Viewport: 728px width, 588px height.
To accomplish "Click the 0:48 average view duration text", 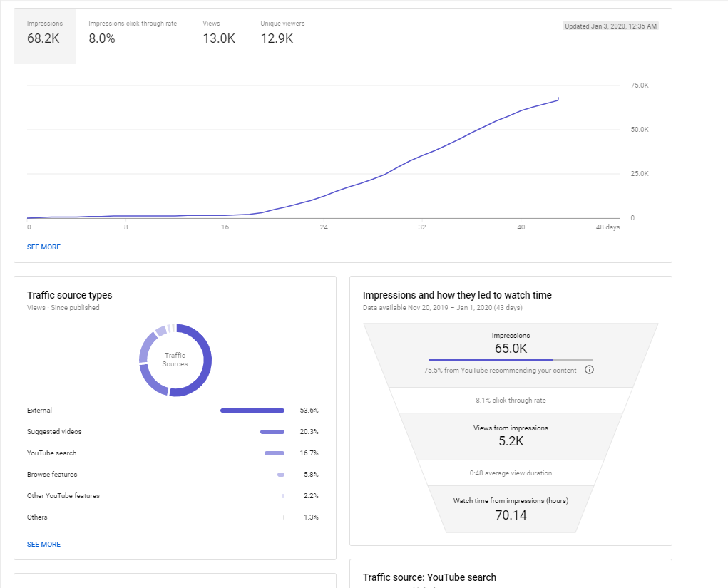I will [x=511, y=473].
